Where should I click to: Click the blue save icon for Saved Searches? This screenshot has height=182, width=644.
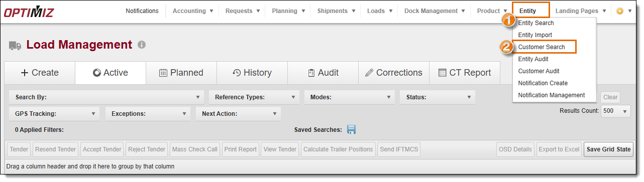tap(352, 129)
